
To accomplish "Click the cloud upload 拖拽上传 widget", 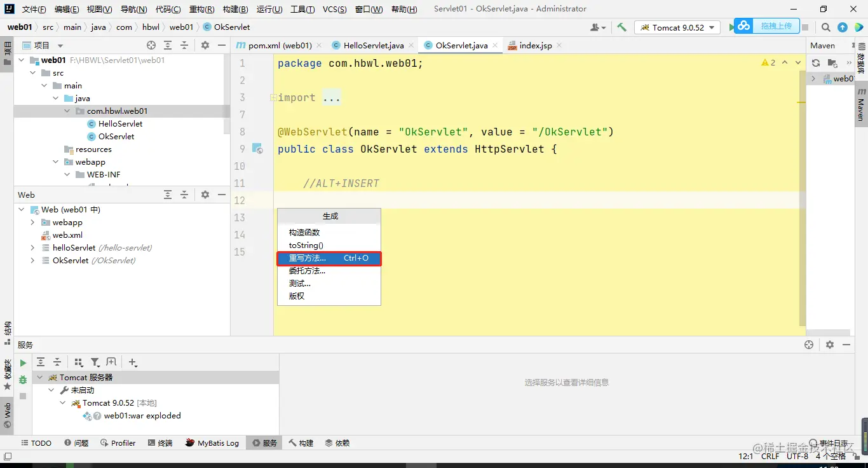I will coord(766,26).
